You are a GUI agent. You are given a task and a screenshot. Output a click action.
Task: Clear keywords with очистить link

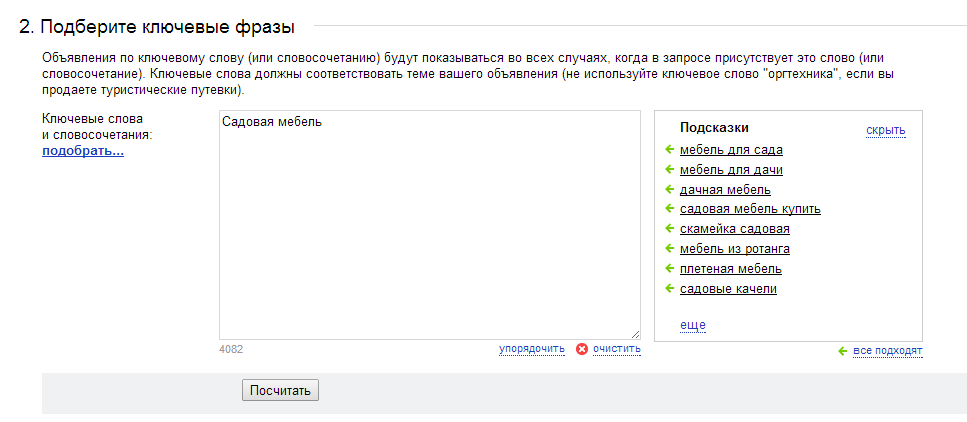pyautogui.click(x=617, y=349)
